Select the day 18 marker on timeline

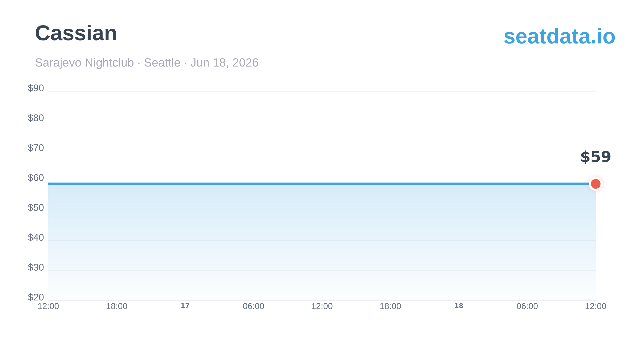[459, 306]
